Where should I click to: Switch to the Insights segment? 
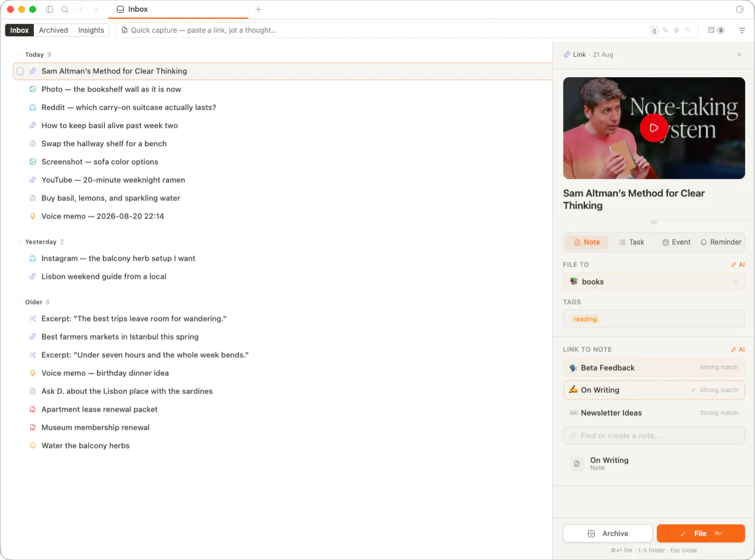click(x=91, y=30)
